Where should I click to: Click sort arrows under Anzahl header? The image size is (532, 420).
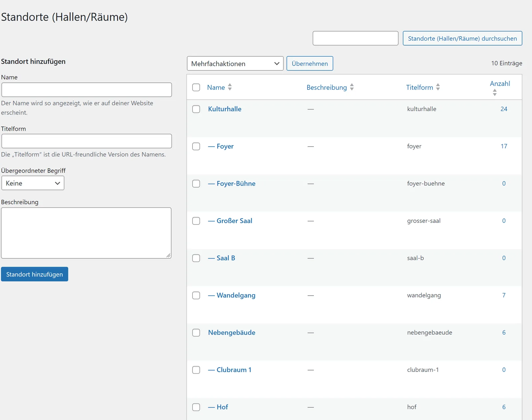tap(495, 92)
